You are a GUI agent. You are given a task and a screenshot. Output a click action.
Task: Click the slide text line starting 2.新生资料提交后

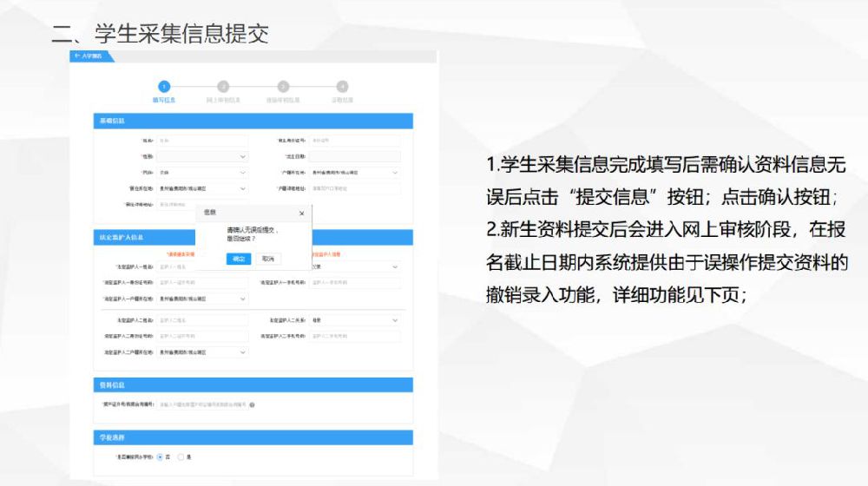coord(666,229)
